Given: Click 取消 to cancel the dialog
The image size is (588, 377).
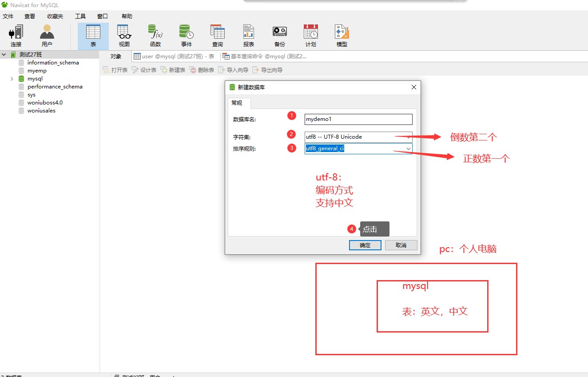Looking at the screenshot, I should [401, 245].
